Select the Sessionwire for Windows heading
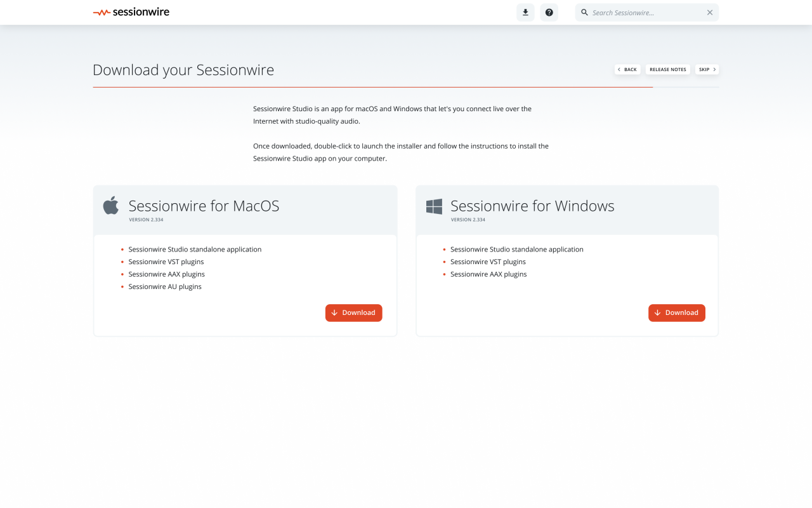 532,206
